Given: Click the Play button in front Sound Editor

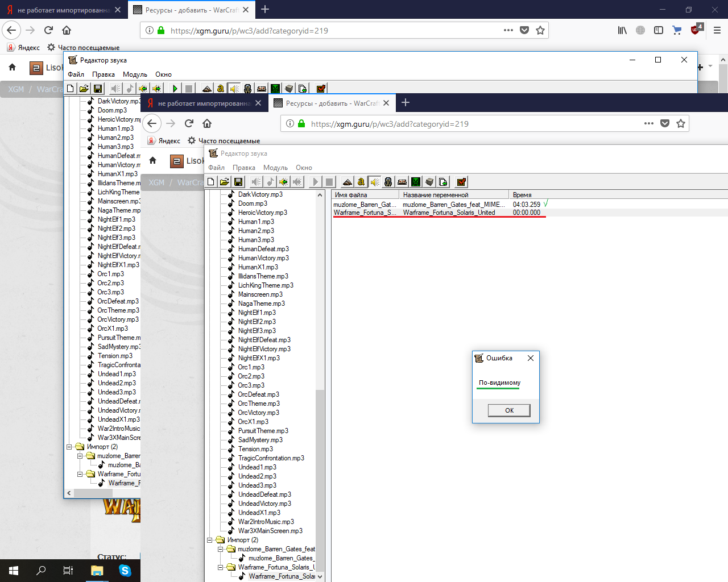Looking at the screenshot, I should (x=316, y=182).
